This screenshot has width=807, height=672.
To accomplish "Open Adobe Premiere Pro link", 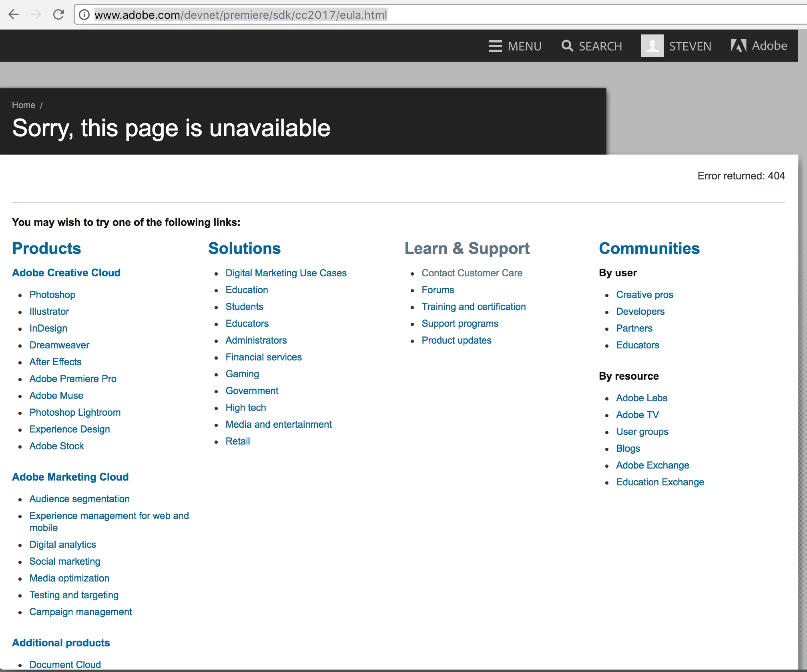I will click(x=72, y=378).
